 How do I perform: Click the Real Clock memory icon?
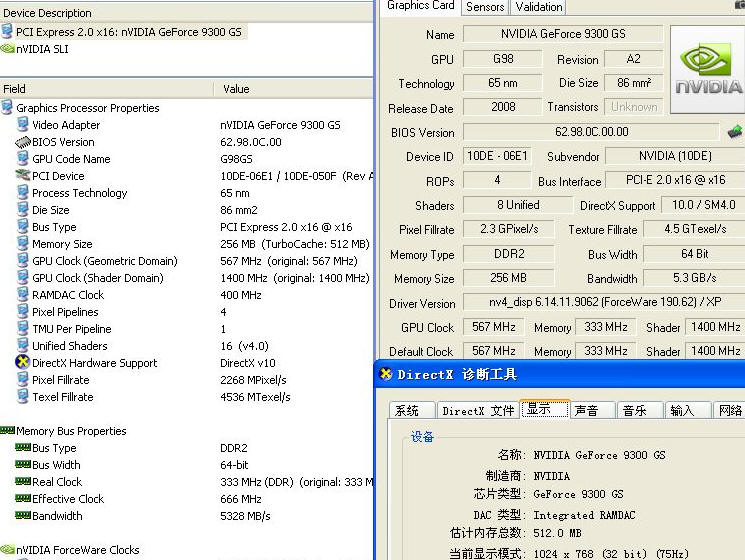[23, 481]
